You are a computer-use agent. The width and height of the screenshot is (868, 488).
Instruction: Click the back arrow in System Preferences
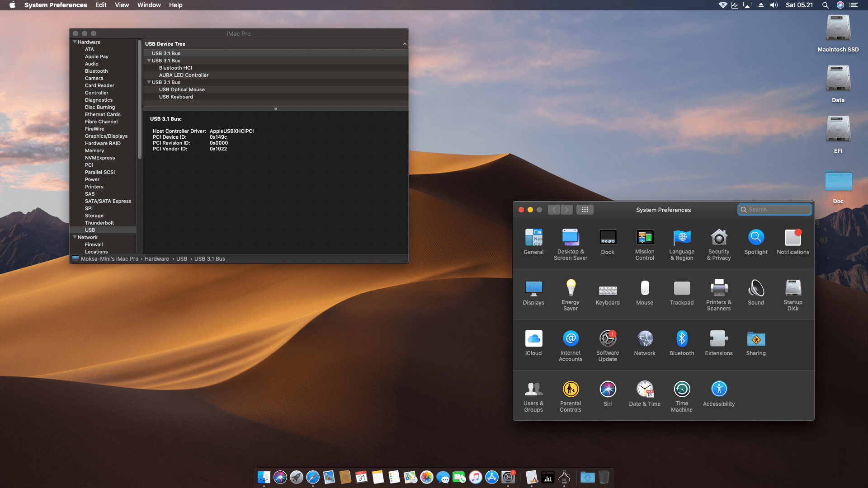click(x=554, y=210)
